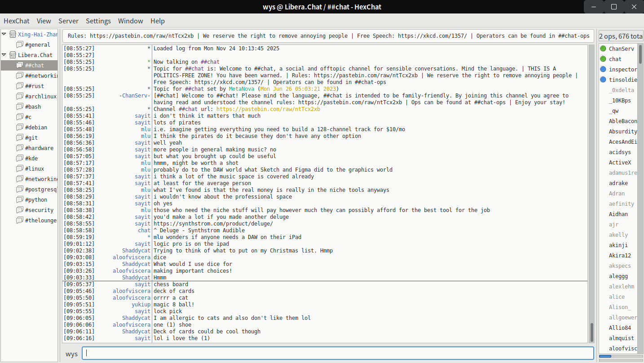Image resolution: width=644 pixels, height=363 pixels.
Task: Click the #git channel icon in sidebar
Action: (x=20, y=137)
